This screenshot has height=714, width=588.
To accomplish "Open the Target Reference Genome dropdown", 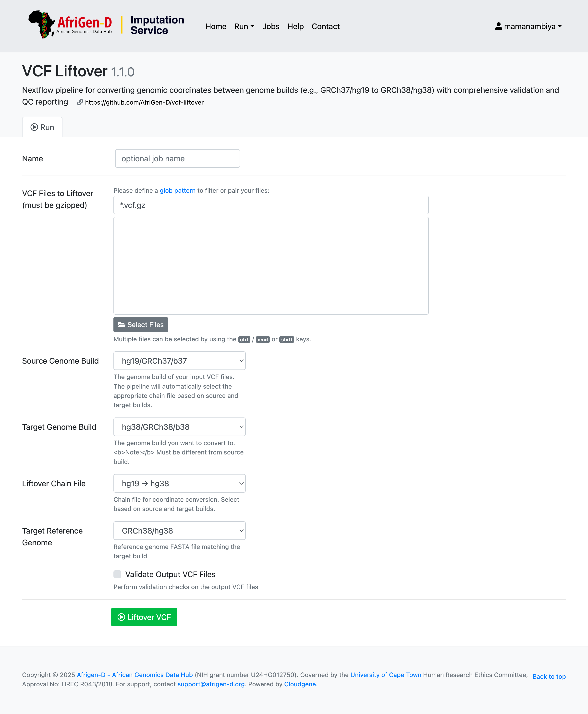I will (x=179, y=531).
